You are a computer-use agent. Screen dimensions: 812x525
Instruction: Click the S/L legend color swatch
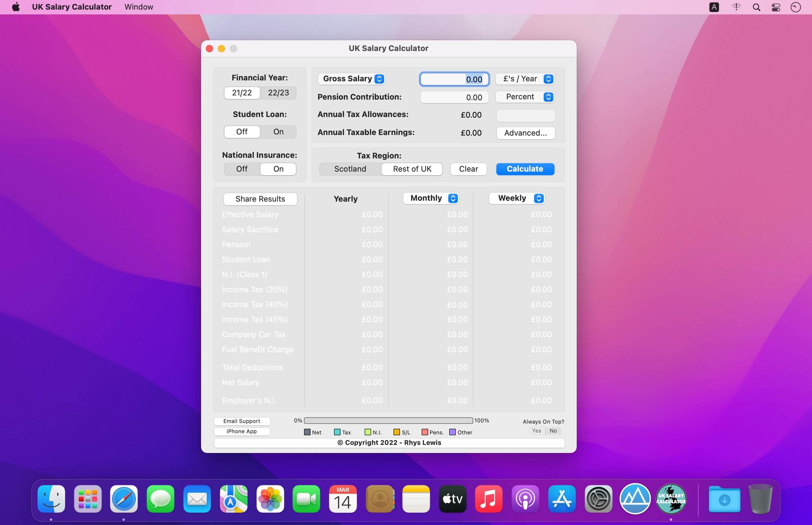coord(396,432)
